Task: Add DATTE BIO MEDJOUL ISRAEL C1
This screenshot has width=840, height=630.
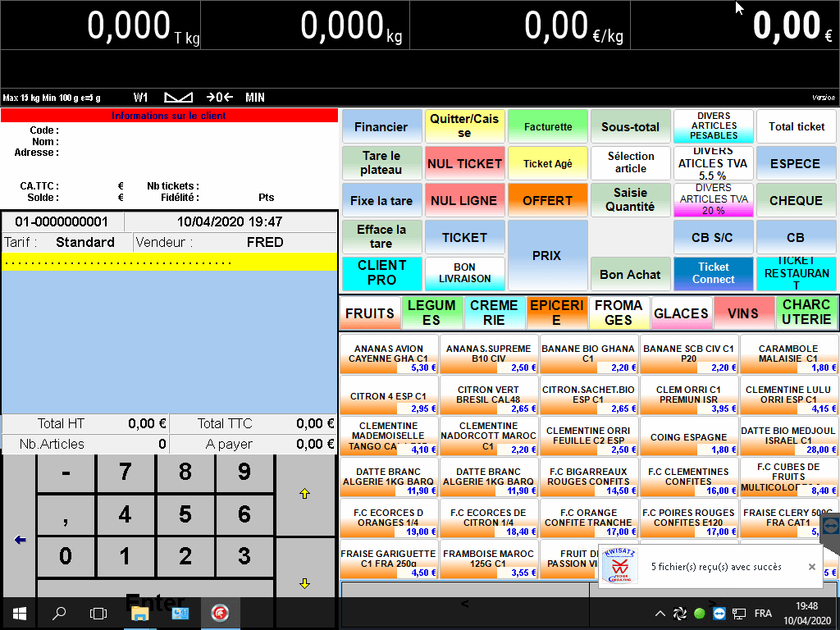Action: (788, 436)
